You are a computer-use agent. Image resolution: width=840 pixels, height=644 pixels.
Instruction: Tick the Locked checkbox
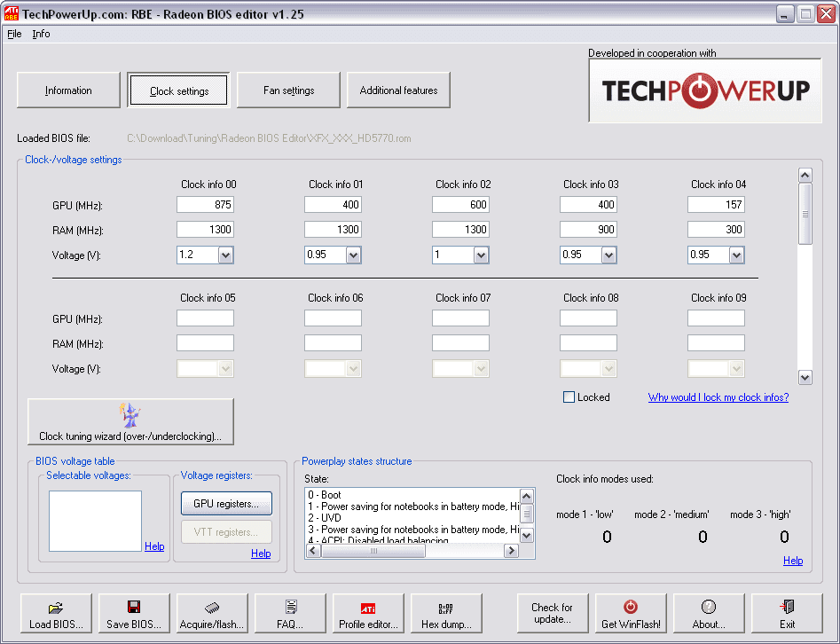[x=569, y=397]
